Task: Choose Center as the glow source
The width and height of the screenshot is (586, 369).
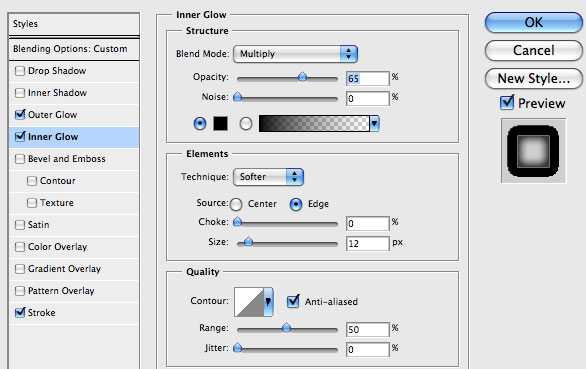Action: 236,204
